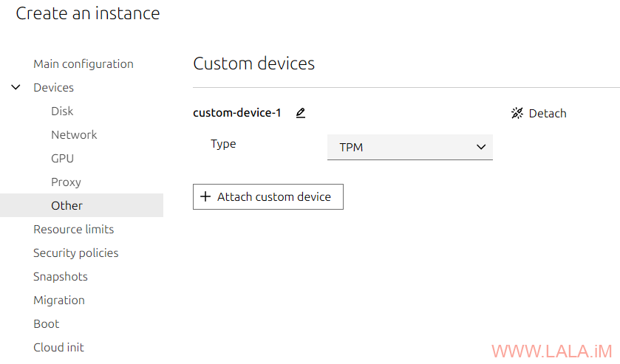Open the Type dropdown showing TPM
This screenshot has height=364, width=620.
point(409,147)
